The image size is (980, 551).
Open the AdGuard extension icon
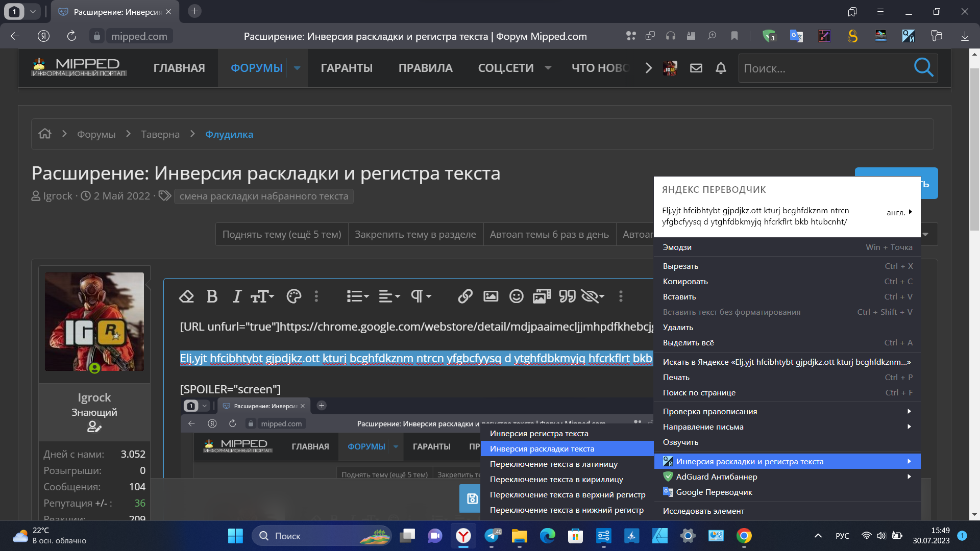tap(769, 36)
